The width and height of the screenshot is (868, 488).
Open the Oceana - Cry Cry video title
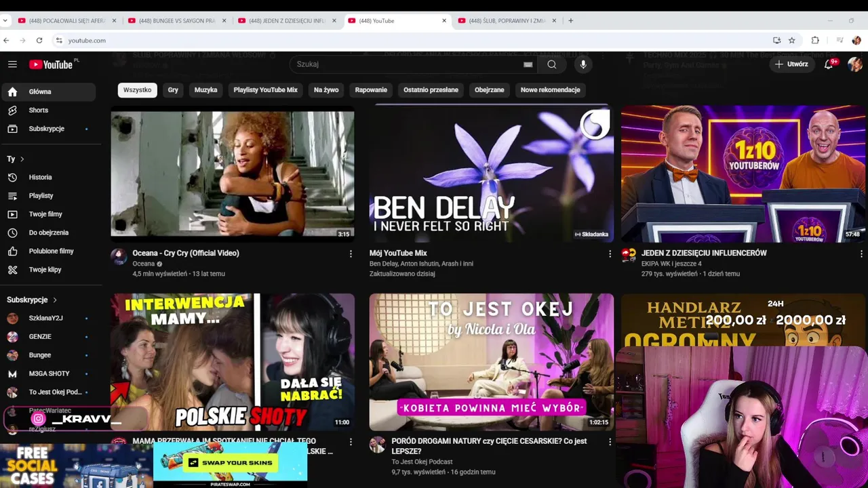pyautogui.click(x=186, y=253)
